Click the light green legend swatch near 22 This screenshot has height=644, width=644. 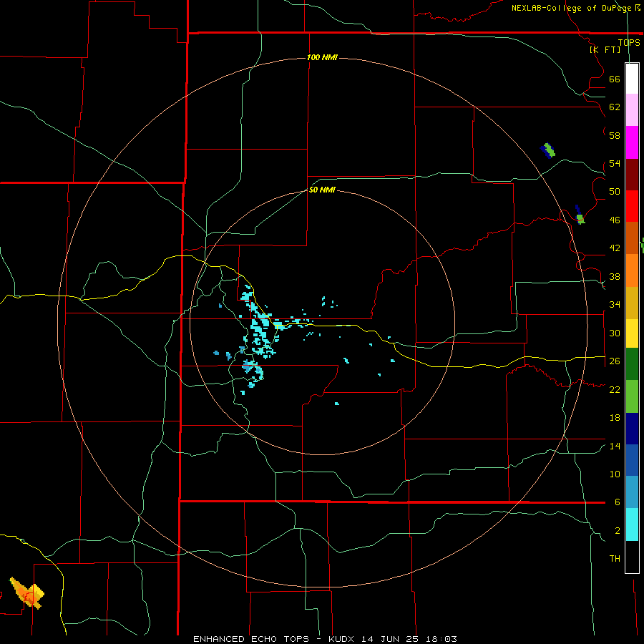(632, 396)
